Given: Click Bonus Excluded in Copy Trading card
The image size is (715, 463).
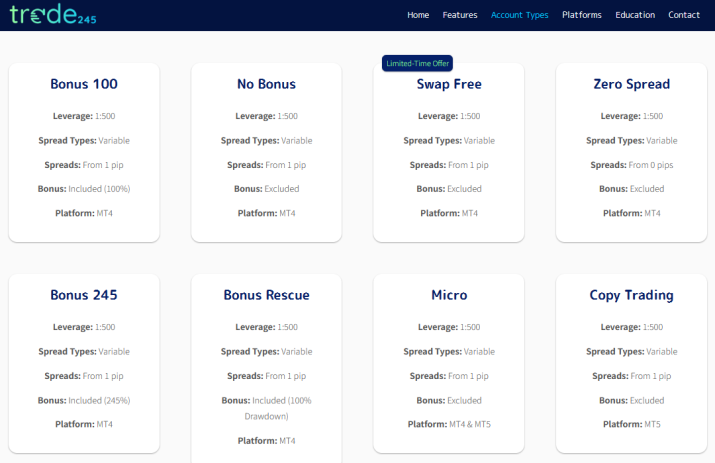Looking at the screenshot, I should coord(632,401).
